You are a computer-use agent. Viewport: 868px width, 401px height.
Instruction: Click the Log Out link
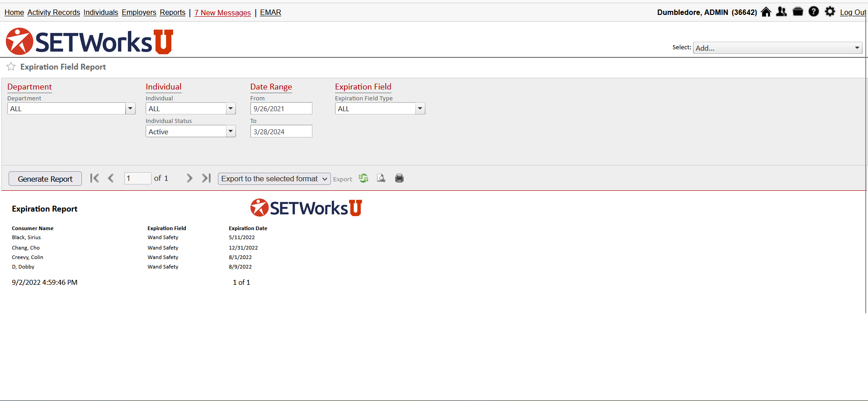point(853,13)
